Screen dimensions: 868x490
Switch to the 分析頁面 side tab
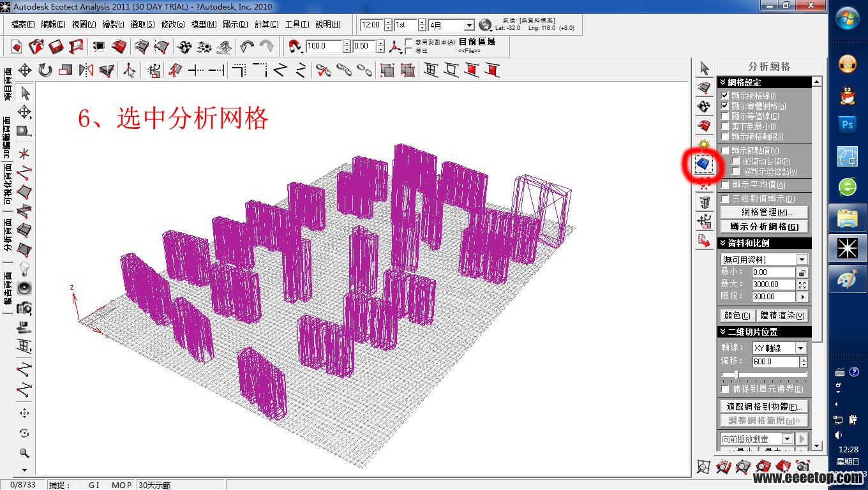pyautogui.click(x=8, y=236)
